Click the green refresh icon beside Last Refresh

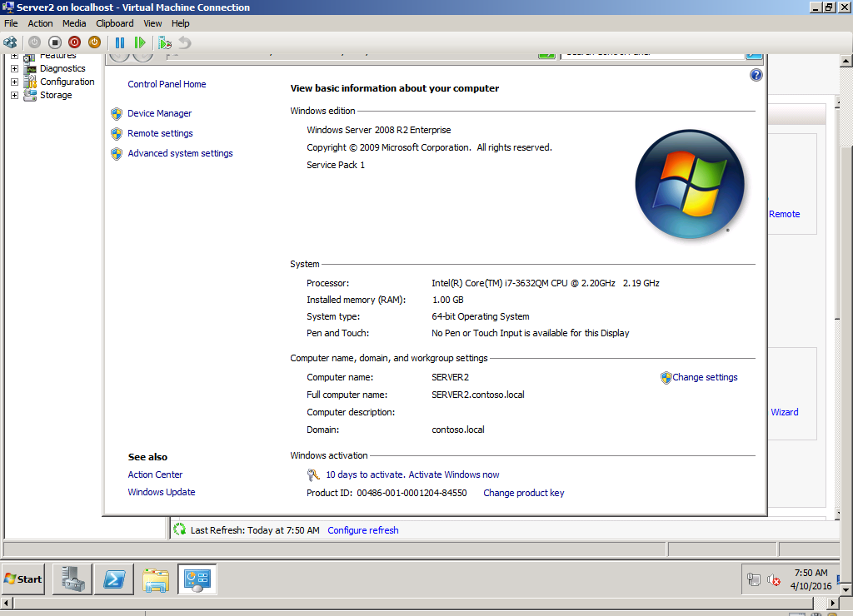click(x=180, y=529)
